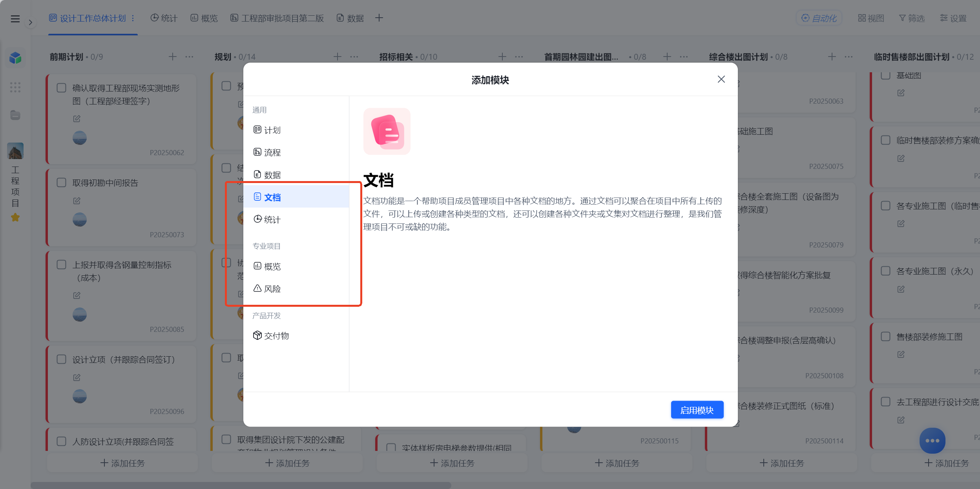The width and height of the screenshot is (980, 489).
Task: Open 规划 column more options
Action: (x=354, y=57)
